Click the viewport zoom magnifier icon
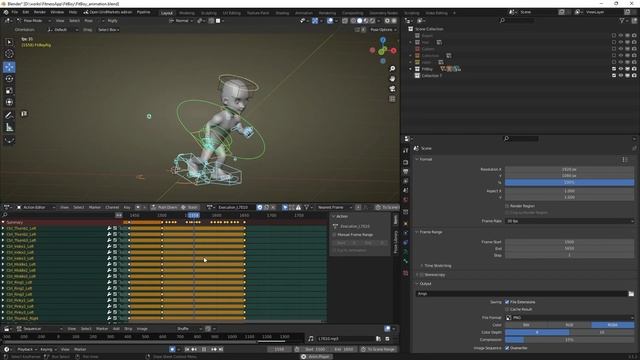640x360 pixels. coord(392,69)
